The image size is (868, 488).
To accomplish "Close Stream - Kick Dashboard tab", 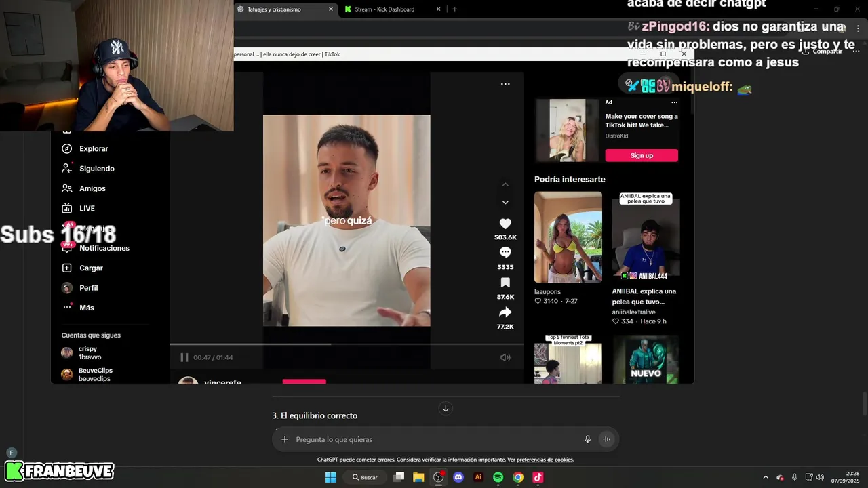I will pos(438,9).
